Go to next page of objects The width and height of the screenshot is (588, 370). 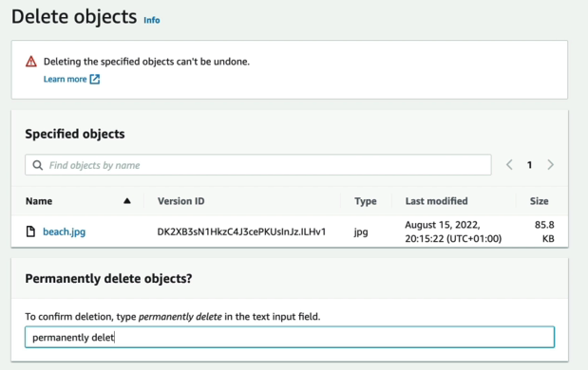click(550, 165)
